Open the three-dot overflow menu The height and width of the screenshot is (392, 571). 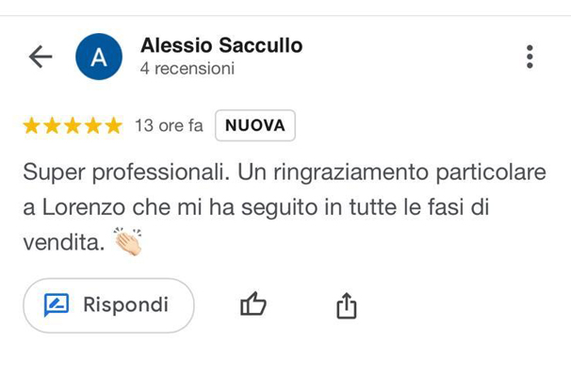tap(530, 57)
